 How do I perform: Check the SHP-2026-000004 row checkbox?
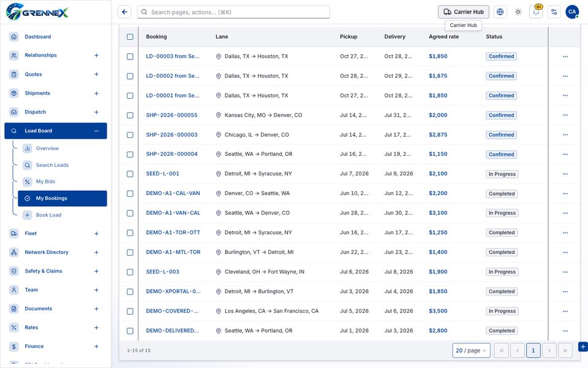pyautogui.click(x=130, y=155)
